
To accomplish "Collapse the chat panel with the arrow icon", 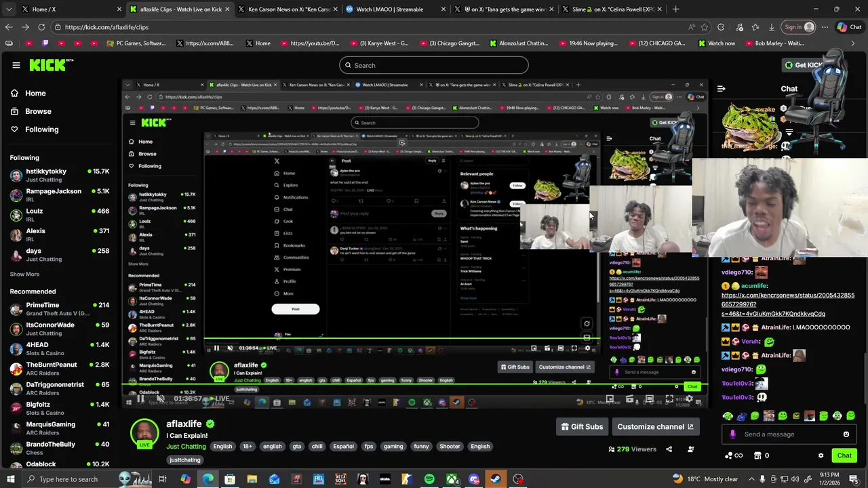I will click(722, 89).
